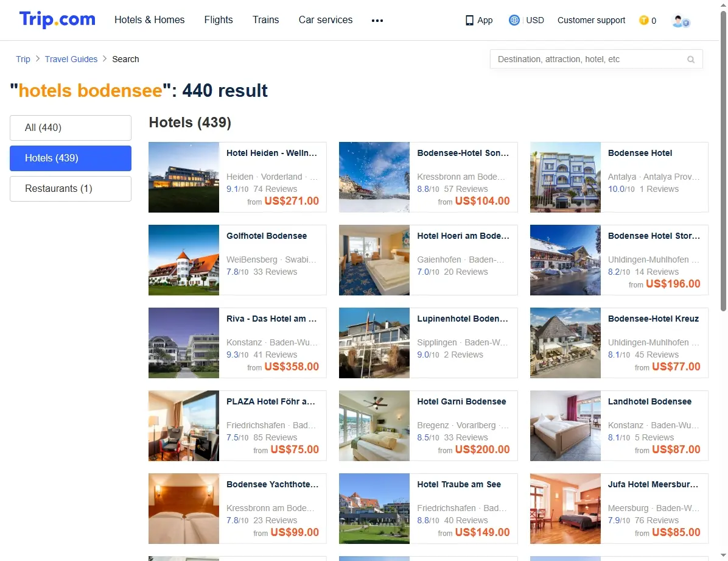The height and width of the screenshot is (561, 728).
Task: Click the Golfhotel Bodensee title
Action: pos(267,236)
